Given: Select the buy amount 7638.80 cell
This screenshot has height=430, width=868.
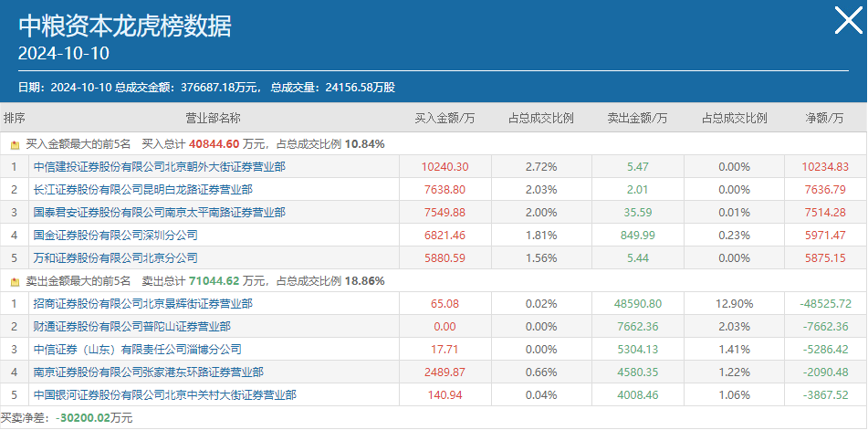Looking at the screenshot, I should pyautogui.click(x=445, y=190).
